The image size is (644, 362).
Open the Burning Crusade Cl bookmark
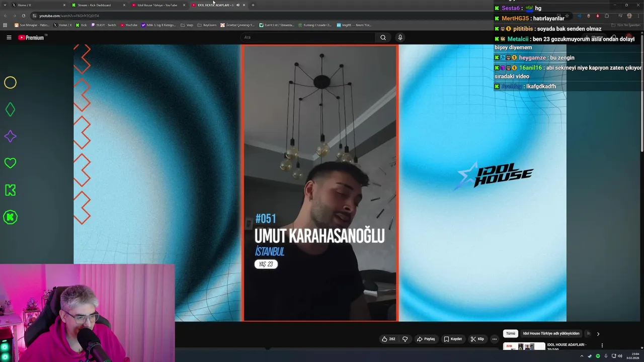(314, 25)
